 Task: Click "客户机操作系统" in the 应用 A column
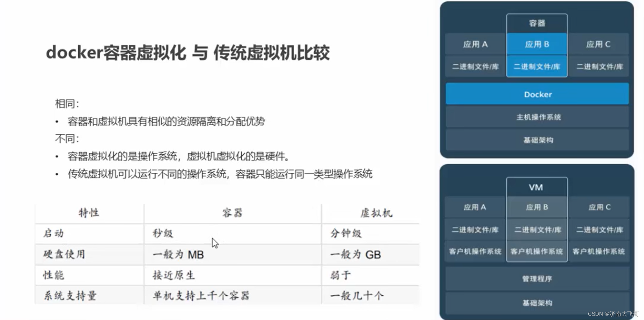click(x=475, y=252)
